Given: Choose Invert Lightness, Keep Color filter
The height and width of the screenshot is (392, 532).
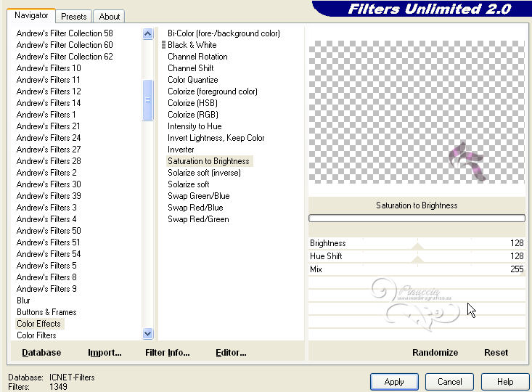Looking at the screenshot, I should (216, 138).
